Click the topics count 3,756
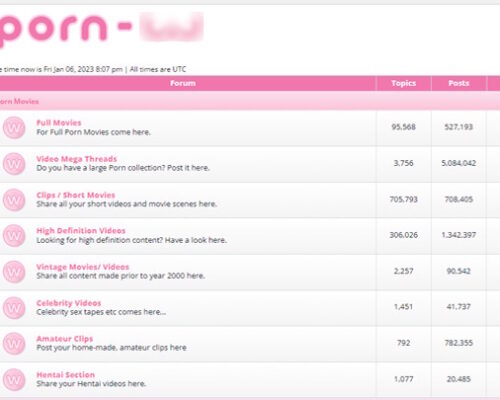Screen dimensions: 500x400 (x=404, y=163)
